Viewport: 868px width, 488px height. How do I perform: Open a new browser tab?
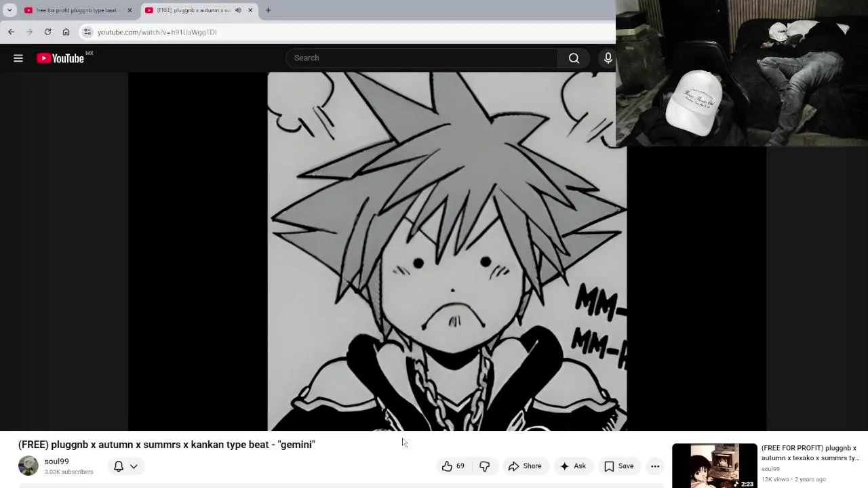pos(268,10)
